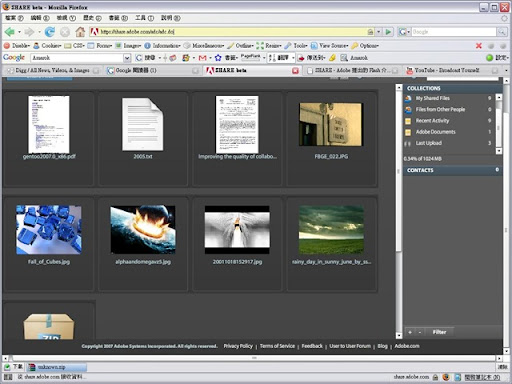
Task: Select the FBGE_022.JPG photo thumbnail
Action: click(331, 124)
